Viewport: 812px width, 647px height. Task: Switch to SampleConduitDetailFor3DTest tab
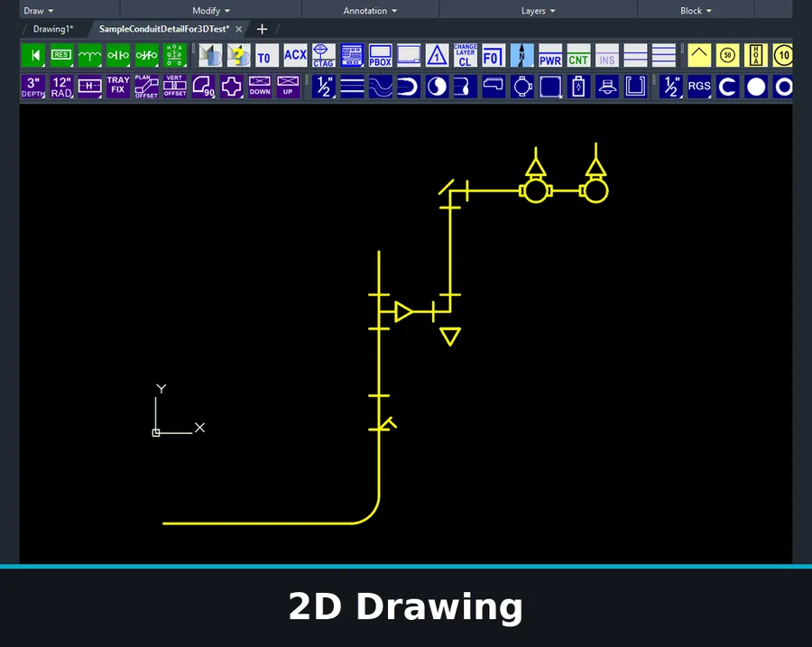[x=164, y=29]
